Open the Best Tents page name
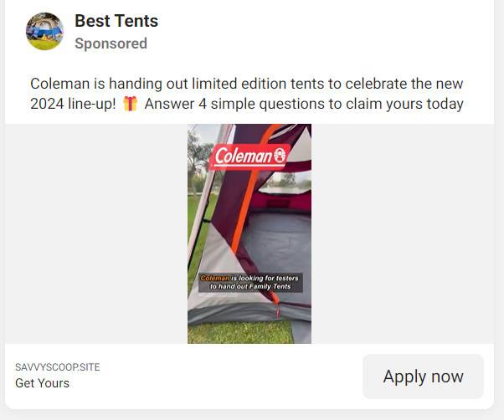The image size is (504, 420). pyautogui.click(x=116, y=21)
